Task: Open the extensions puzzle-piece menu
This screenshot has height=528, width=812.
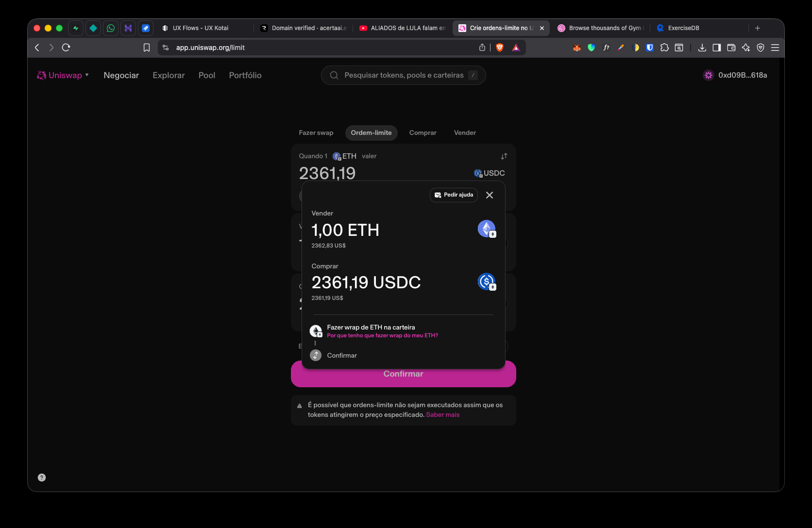Action: [664, 48]
